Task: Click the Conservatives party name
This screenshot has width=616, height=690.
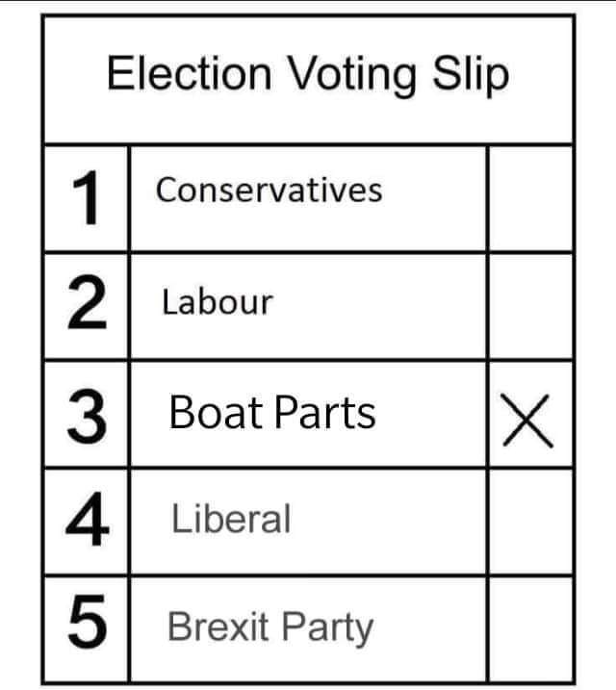Action: (269, 191)
